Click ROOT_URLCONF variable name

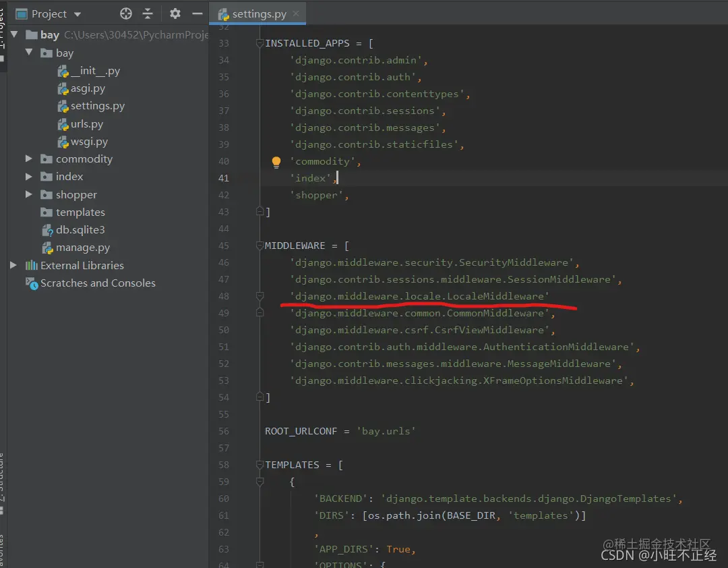tap(301, 431)
